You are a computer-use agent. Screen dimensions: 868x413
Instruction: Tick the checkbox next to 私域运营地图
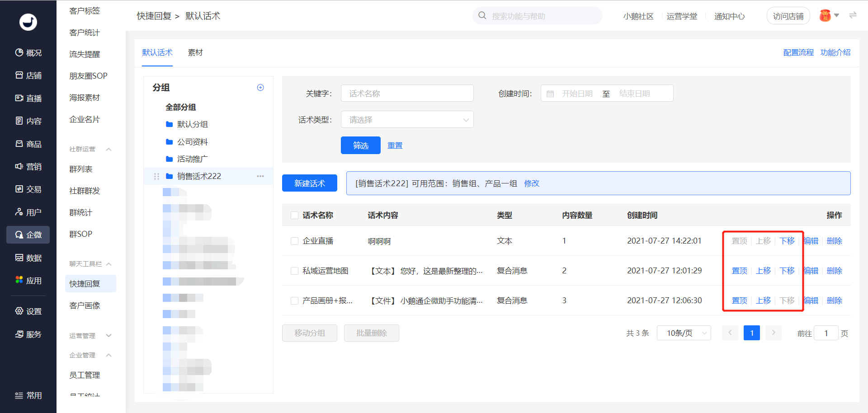[x=294, y=271]
